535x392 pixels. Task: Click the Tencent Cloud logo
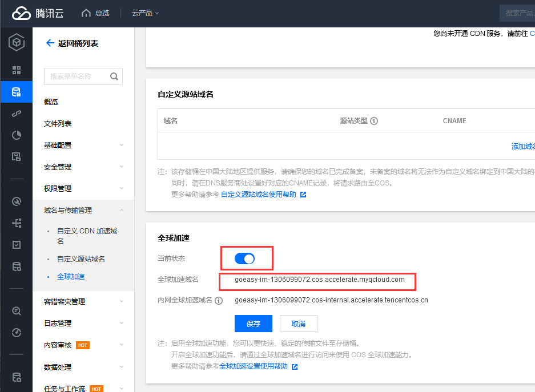point(39,13)
